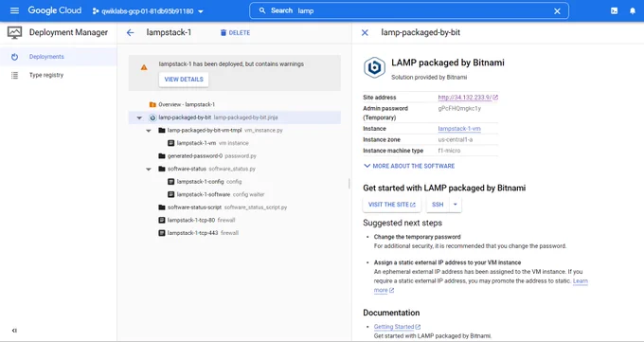Click the panel splitter handle

[x=349, y=184]
